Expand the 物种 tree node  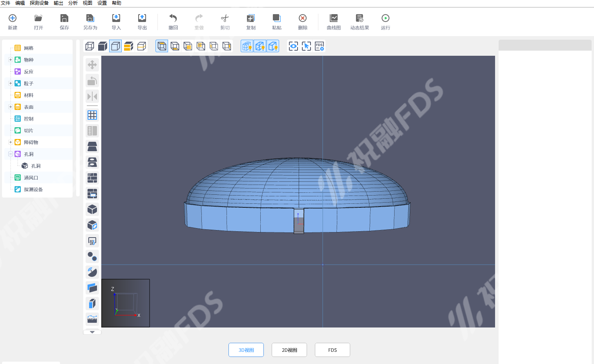coord(11,60)
